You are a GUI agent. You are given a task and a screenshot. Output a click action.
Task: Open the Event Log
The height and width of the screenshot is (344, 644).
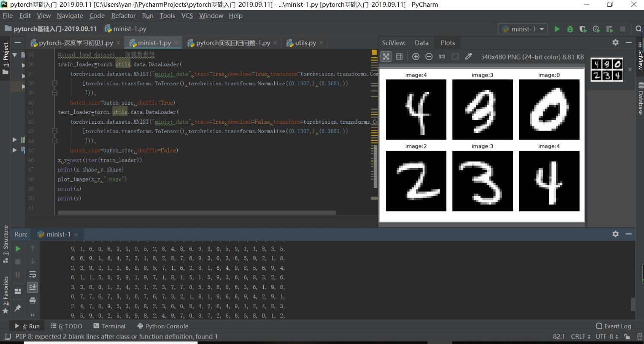pos(613,326)
